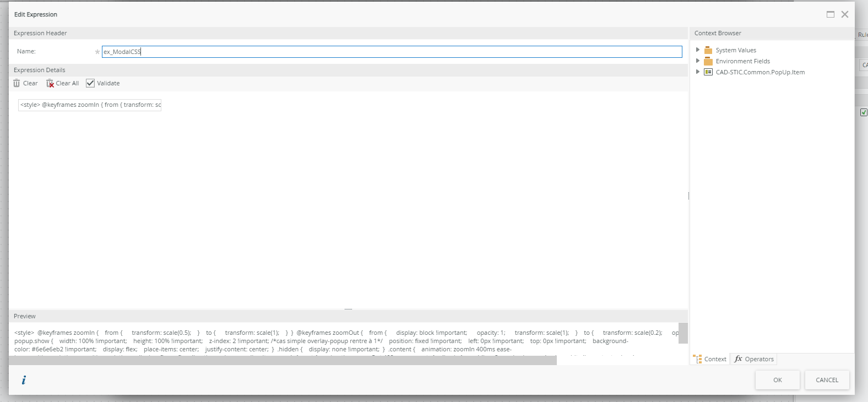Viewport: 868px width, 402px height.
Task: Click the System Values folder icon
Action: 708,50
